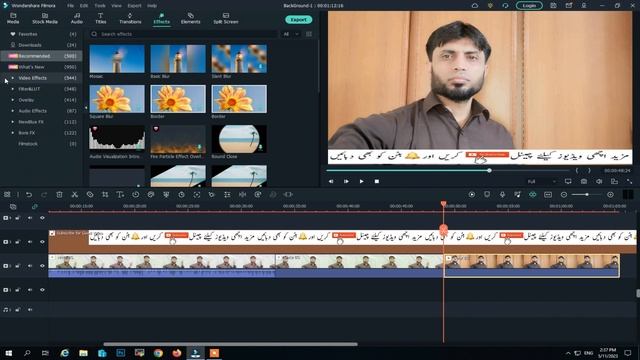Viewport: 640px width, 360px height.
Task: Lock the music note audio track
Action: [x=18, y=310]
